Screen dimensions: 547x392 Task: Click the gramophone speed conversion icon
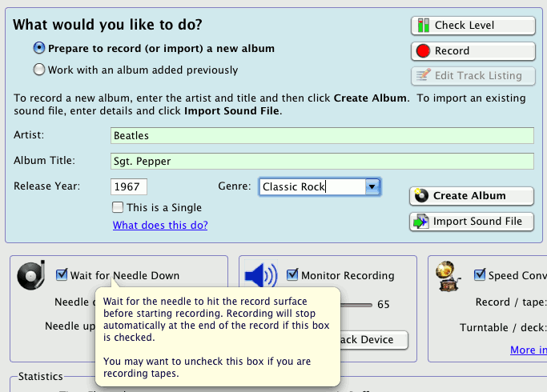pos(448,277)
